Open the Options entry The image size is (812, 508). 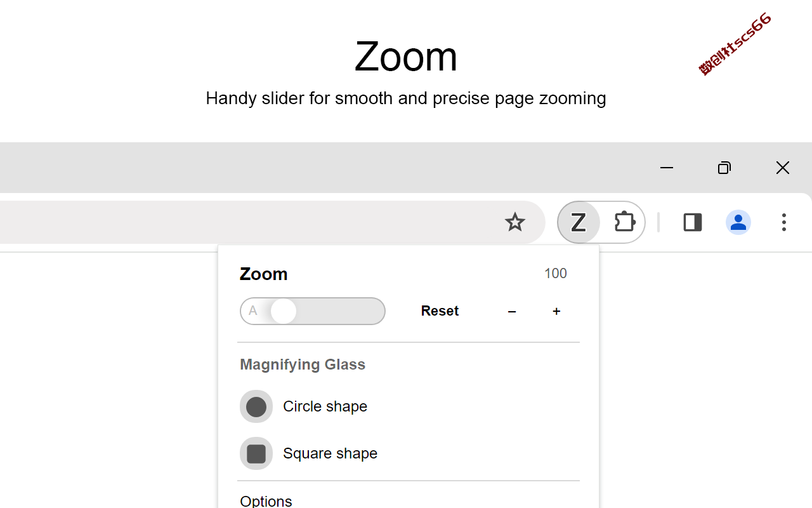tap(266, 501)
